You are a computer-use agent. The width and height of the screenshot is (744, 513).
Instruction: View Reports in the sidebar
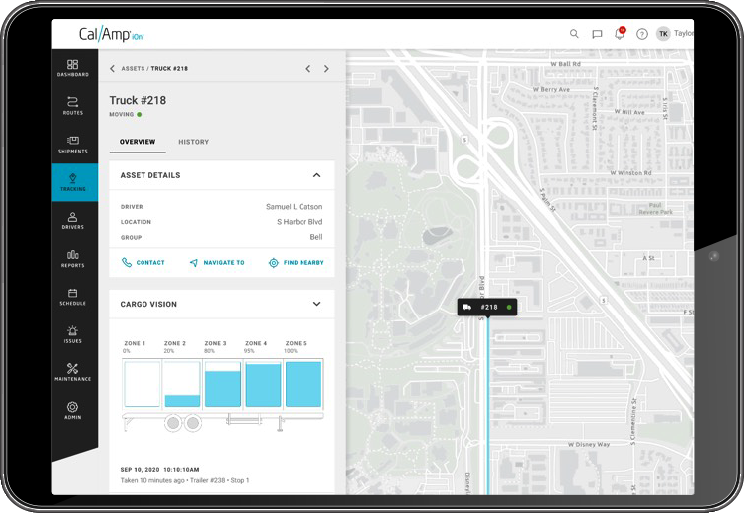click(73, 259)
